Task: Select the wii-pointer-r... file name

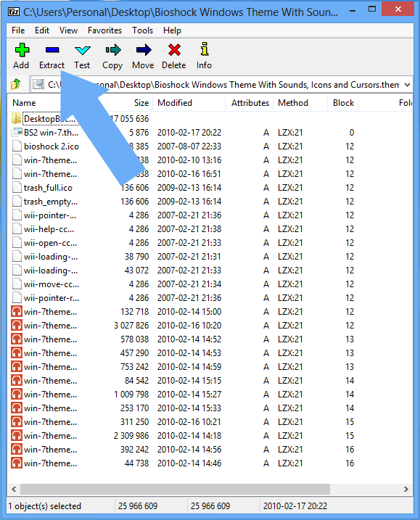Action: (x=52, y=298)
